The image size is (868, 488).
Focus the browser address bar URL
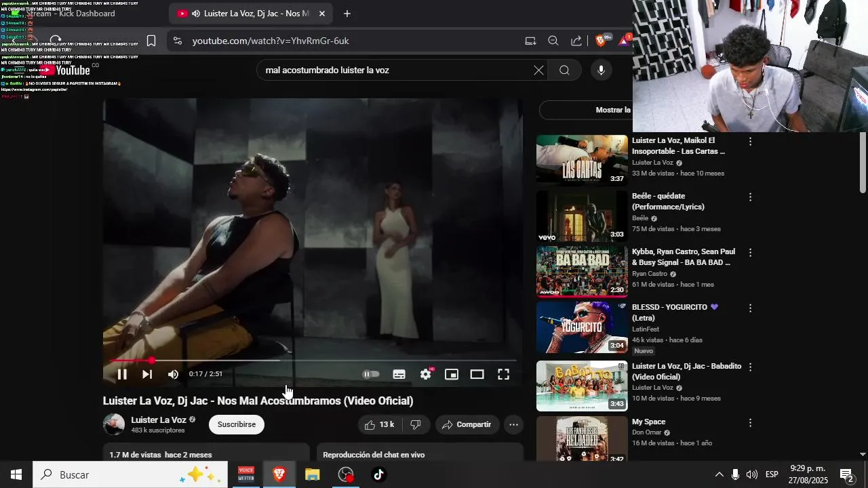point(271,41)
